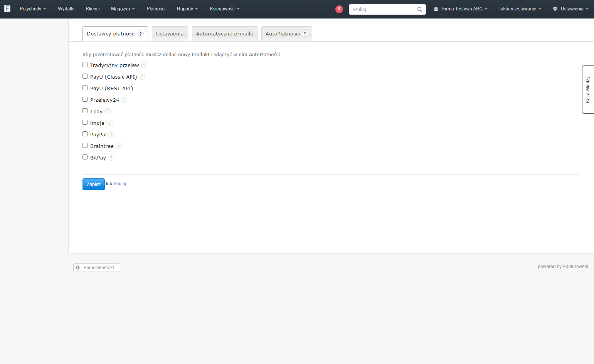The image size is (594, 364).
Task: Toggle the Tpay checkbox
Action: click(x=85, y=111)
